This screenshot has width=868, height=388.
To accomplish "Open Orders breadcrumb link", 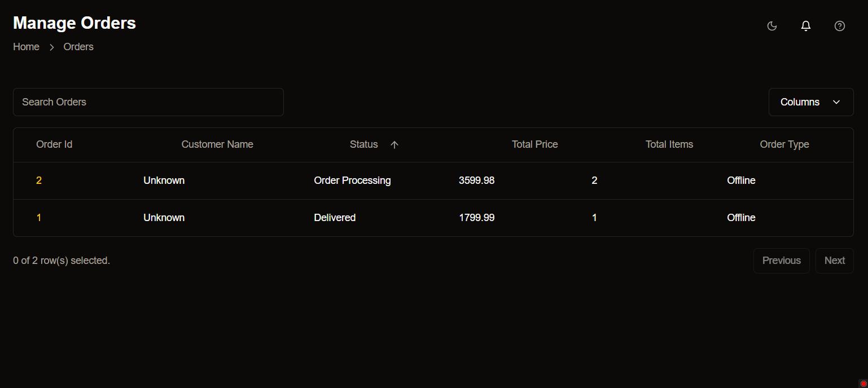I will pos(78,47).
